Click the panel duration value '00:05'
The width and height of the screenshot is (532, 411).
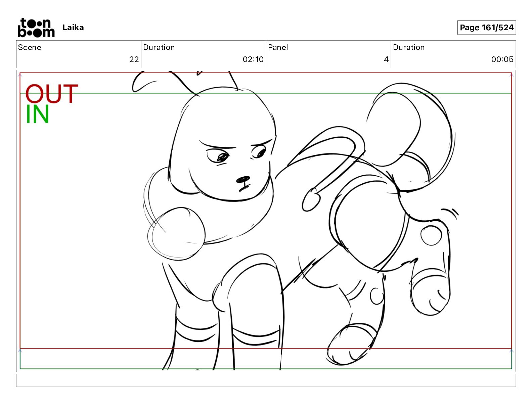502,59
